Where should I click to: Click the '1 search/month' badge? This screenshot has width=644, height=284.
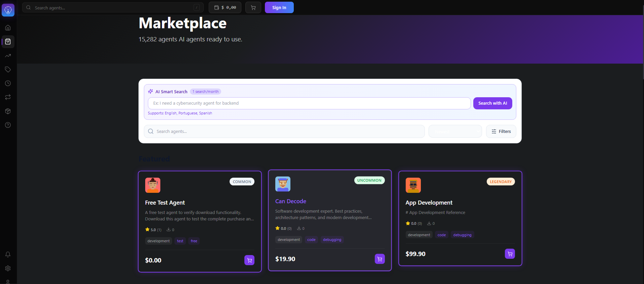pos(206,92)
